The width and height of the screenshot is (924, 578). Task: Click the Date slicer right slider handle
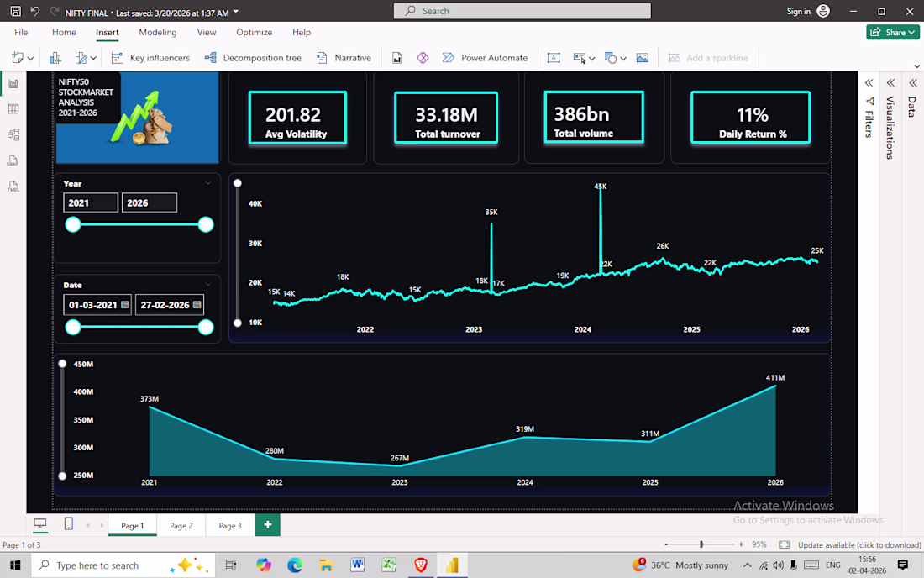pyautogui.click(x=206, y=327)
